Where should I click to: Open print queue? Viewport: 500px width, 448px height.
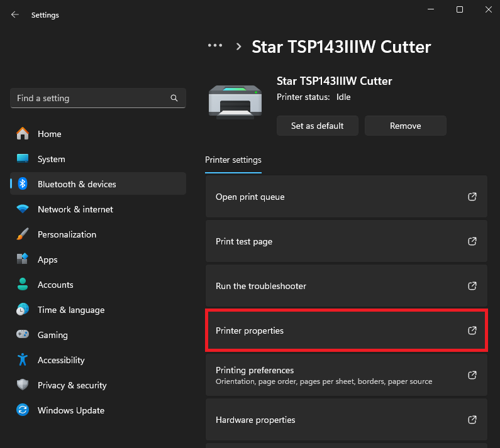point(347,197)
